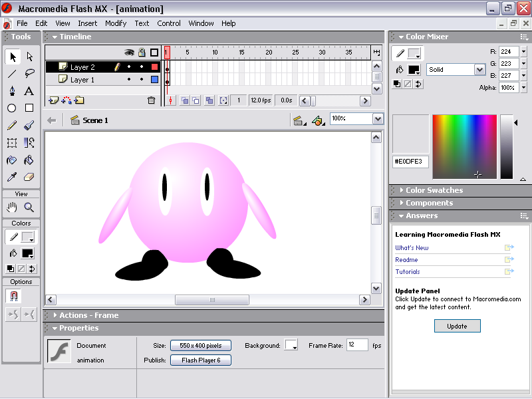Select the Zoom magnifier tool
The width and height of the screenshot is (532, 399).
click(x=29, y=207)
